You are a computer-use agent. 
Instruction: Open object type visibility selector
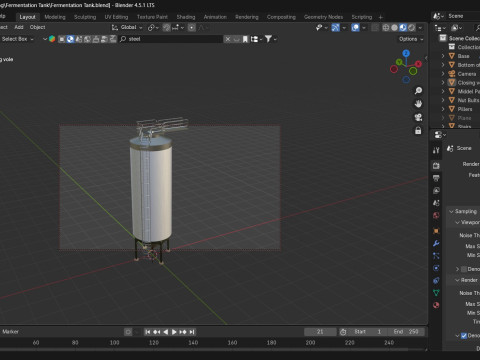[x=321, y=28]
